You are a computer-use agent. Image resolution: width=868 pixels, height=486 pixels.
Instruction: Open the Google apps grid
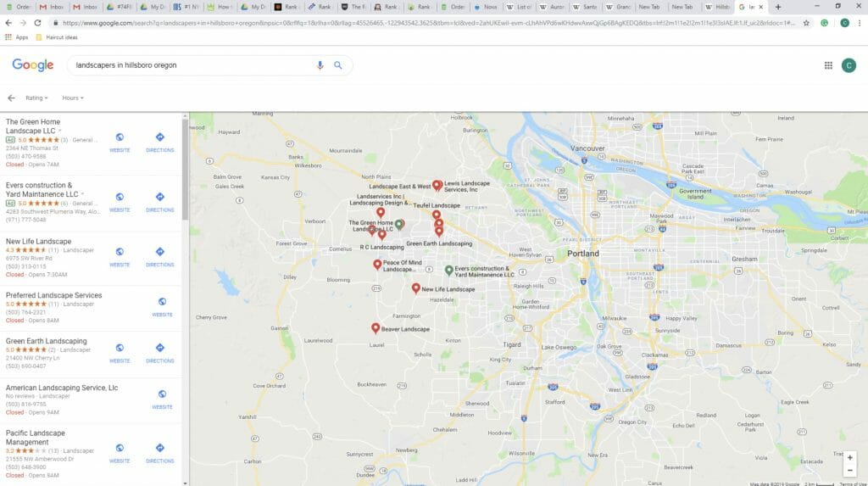point(828,65)
